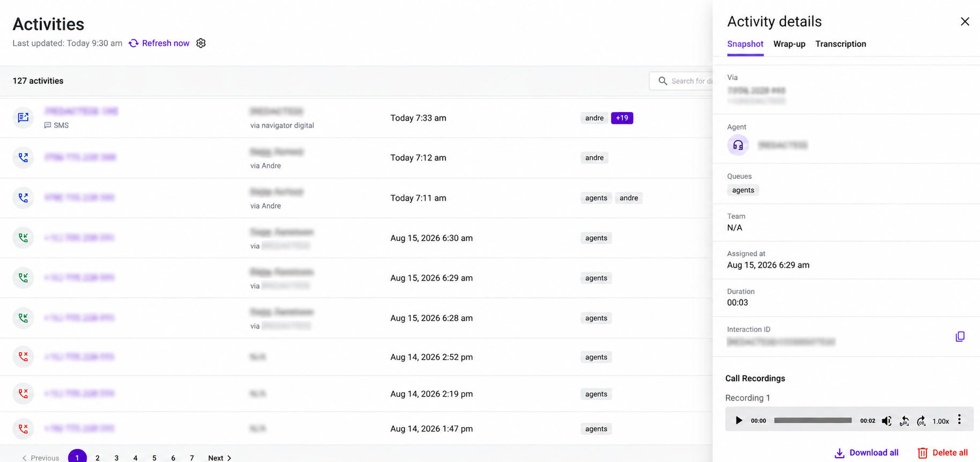Go to page 4
The image size is (980, 462).
[x=135, y=458]
